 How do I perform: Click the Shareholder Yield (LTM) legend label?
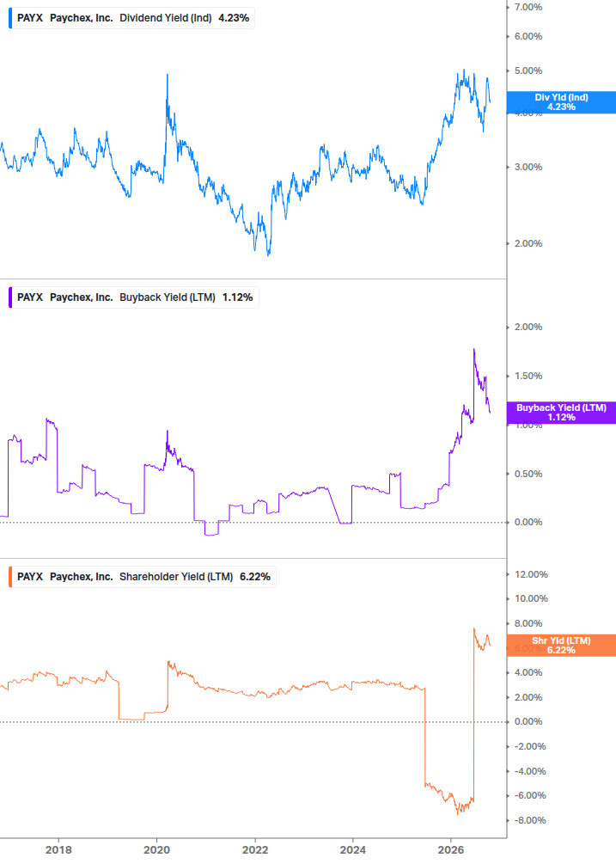click(176, 576)
